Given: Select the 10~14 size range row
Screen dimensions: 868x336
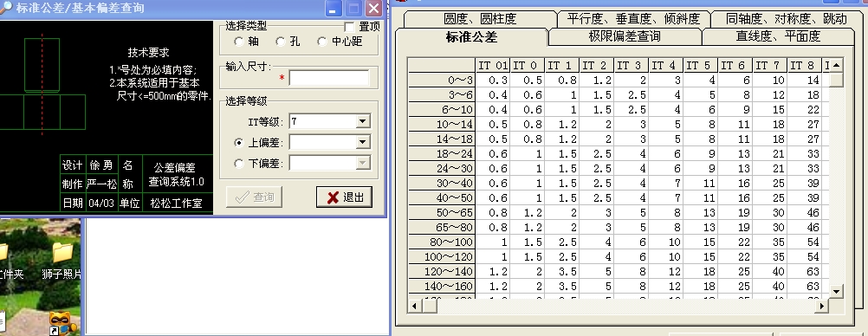Looking at the screenshot, I should pos(442,125).
